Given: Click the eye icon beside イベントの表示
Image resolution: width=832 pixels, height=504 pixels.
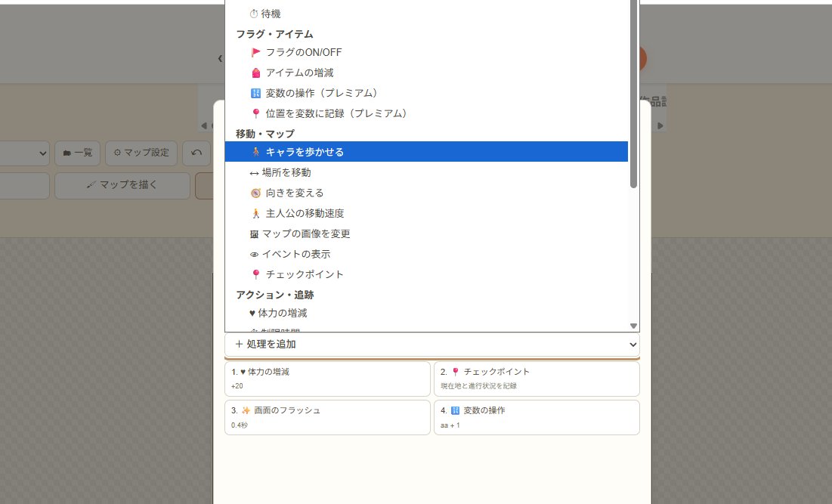Looking at the screenshot, I should click(254, 255).
